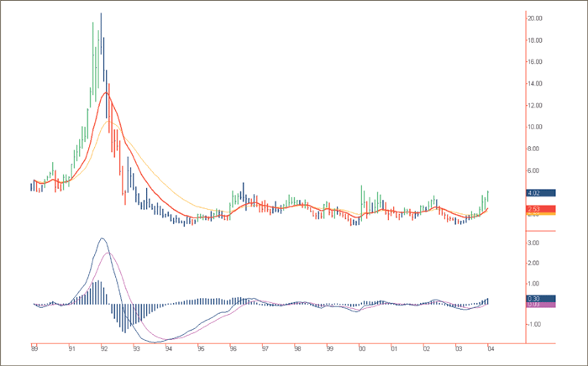Select the 92 year marker on time axis
Viewport: 588px width, 366px height.
point(102,348)
